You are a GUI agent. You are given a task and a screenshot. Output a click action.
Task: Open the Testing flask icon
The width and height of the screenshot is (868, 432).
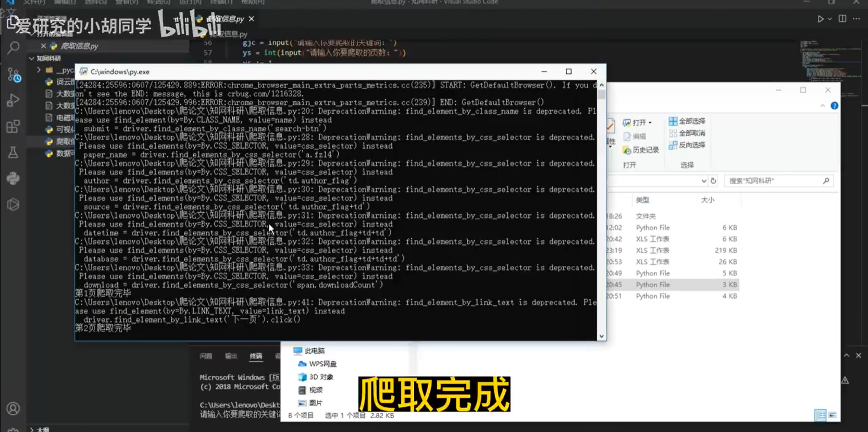click(x=13, y=153)
